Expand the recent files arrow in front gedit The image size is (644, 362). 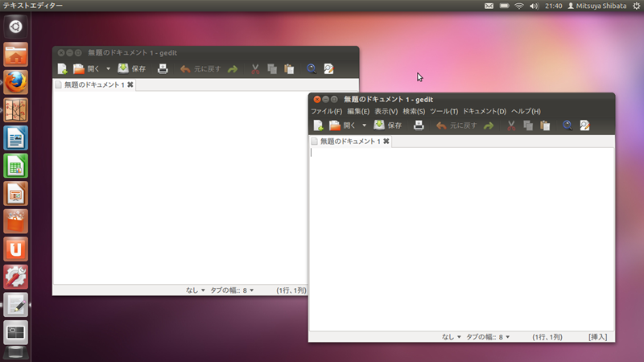[364, 125]
